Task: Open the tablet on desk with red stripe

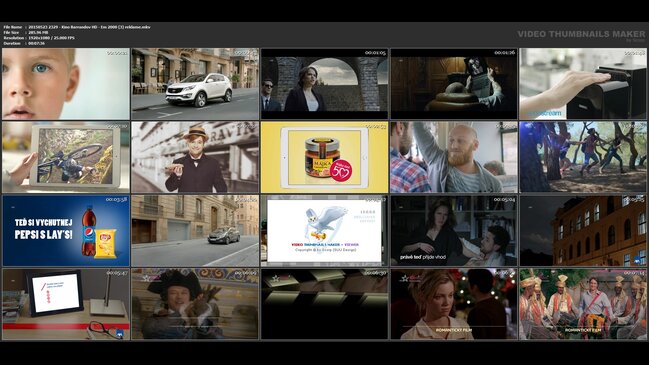Action: [66, 304]
